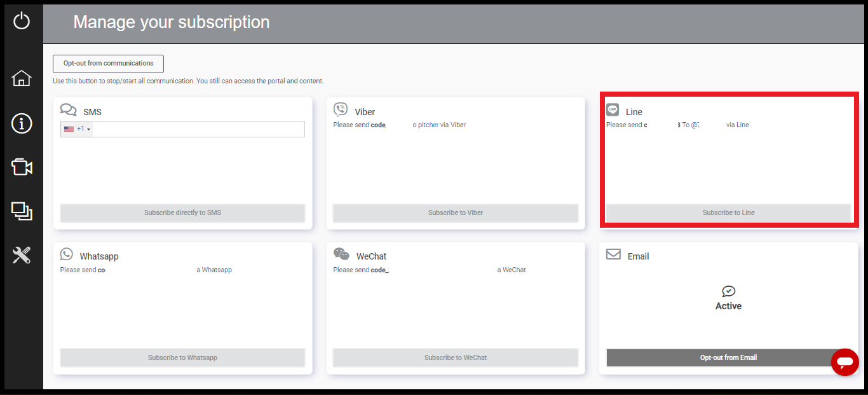Click the Subscribe to Line button
Viewport: 868px width, 395px height.
coord(728,212)
